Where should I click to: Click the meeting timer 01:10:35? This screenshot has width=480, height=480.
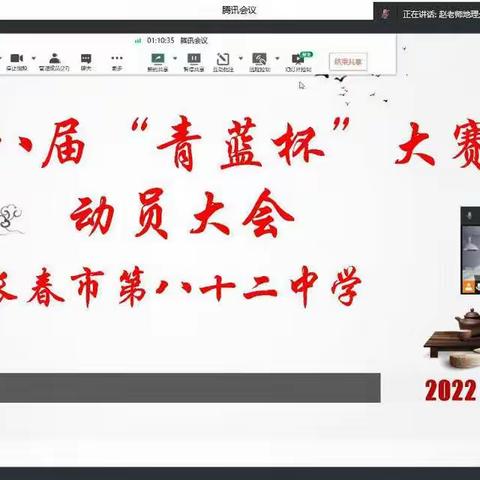point(161,41)
